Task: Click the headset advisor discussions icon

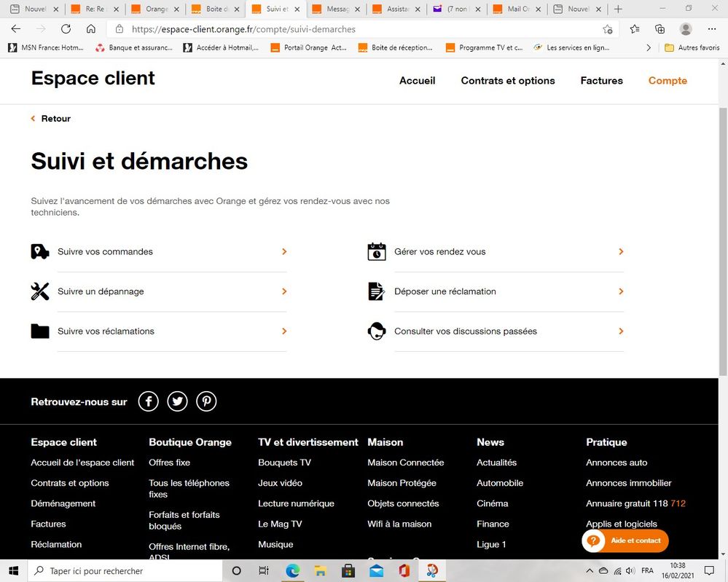Action: (376, 331)
